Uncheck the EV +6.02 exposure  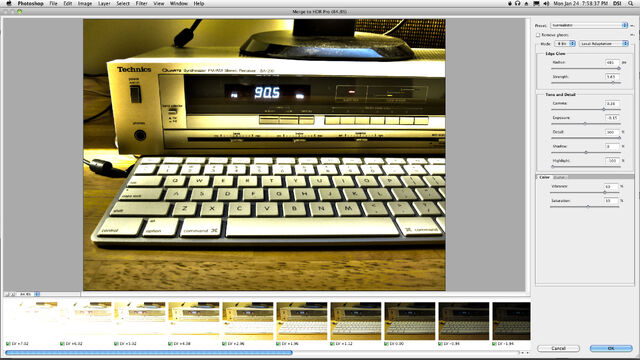pos(62,344)
